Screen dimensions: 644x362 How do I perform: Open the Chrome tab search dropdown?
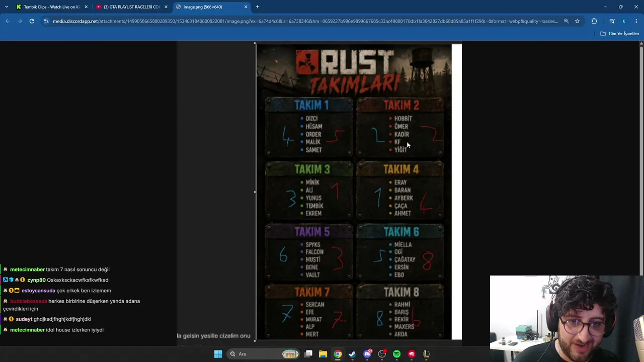point(7,7)
